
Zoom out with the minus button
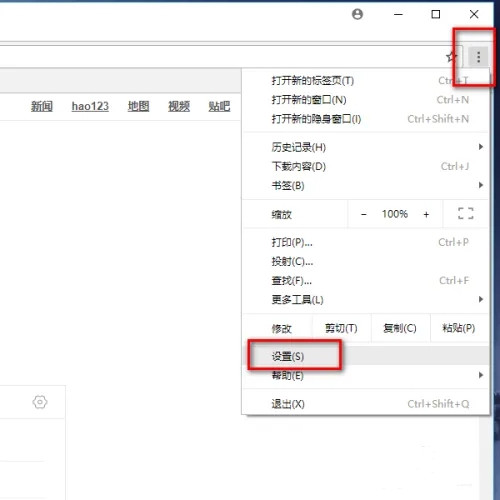coord(364,214)
